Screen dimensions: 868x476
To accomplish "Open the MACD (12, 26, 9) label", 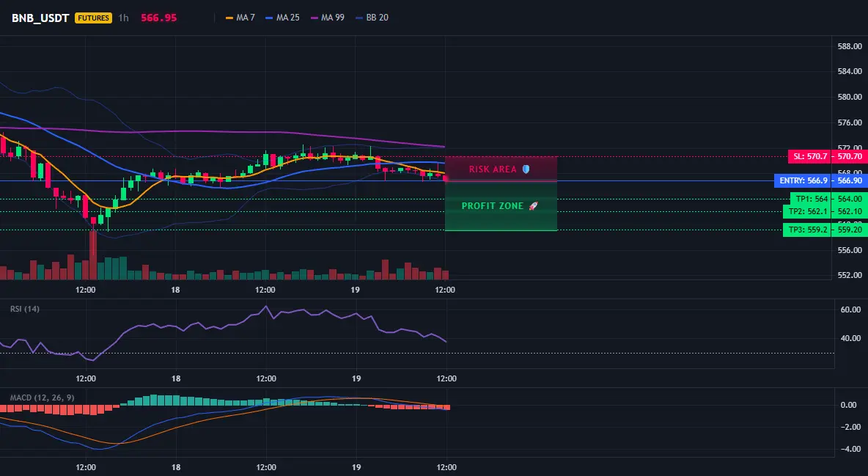I will (x=42, y=398).
